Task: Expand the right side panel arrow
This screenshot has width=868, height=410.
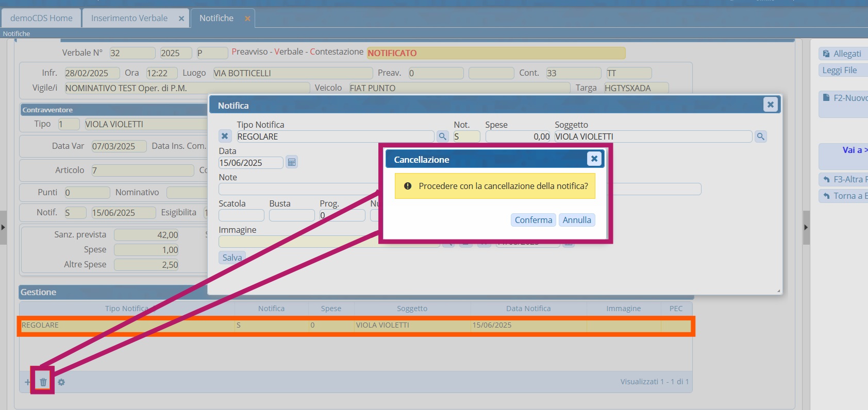Action: [806, 227]
